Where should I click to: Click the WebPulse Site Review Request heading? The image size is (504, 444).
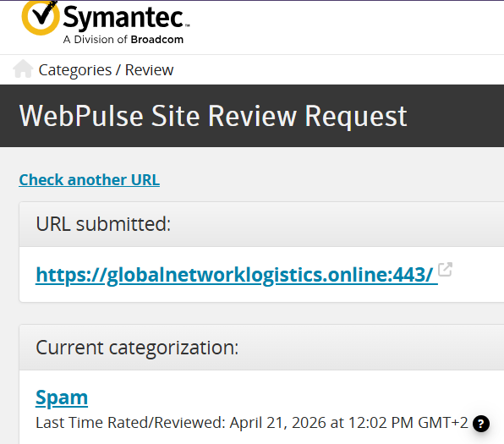point(213,116)
